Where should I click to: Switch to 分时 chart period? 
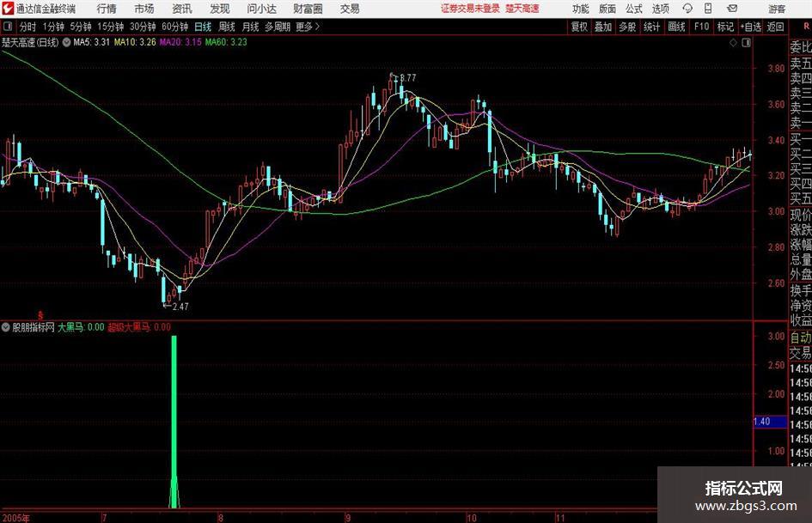(28, 27)
